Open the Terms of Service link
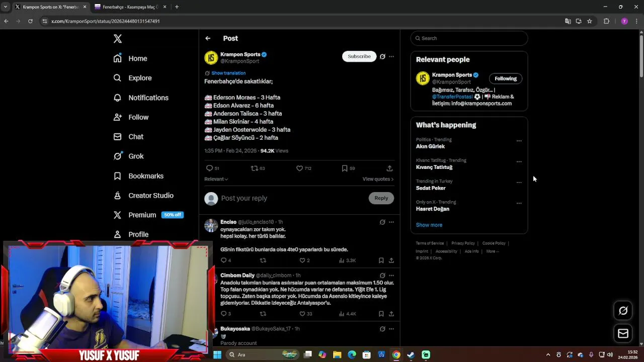 click(x=430, y=243)
